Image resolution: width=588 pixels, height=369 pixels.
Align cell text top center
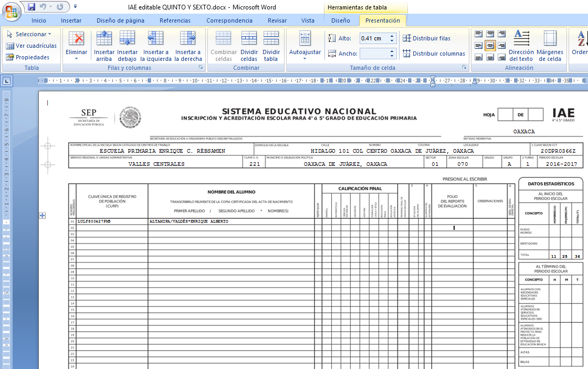[490, 34]
